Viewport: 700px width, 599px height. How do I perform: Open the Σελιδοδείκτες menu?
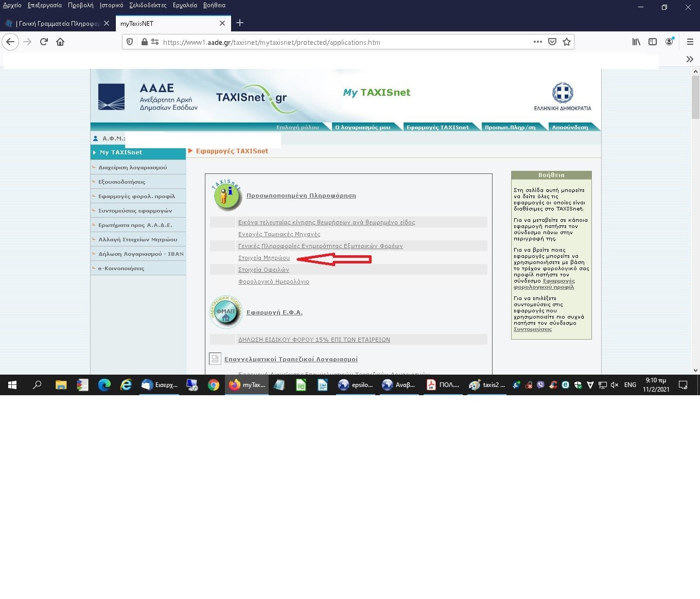(x=148, y=5)
